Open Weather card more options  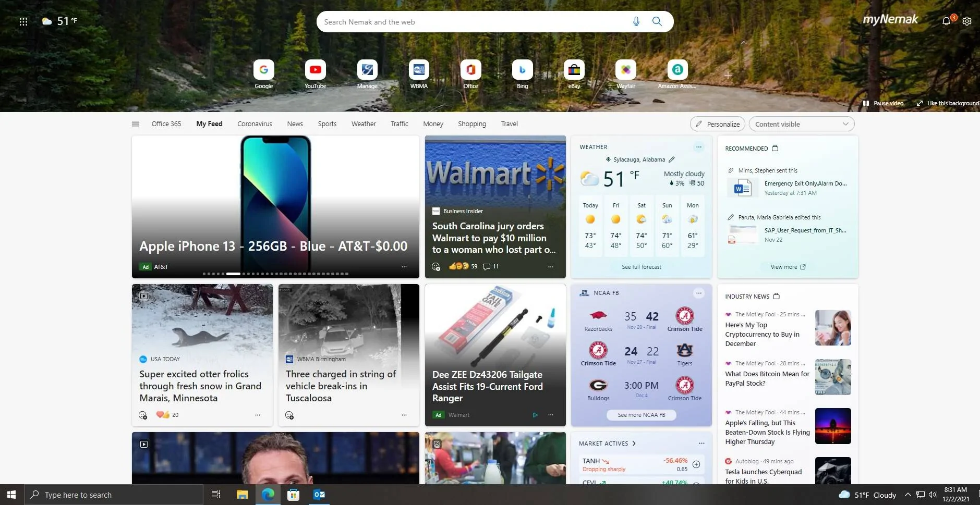tap(699, 147)
